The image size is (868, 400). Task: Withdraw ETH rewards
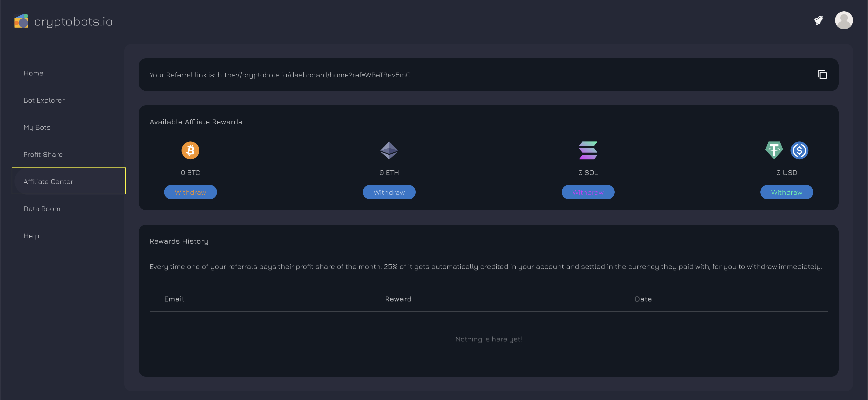(389, 192)
